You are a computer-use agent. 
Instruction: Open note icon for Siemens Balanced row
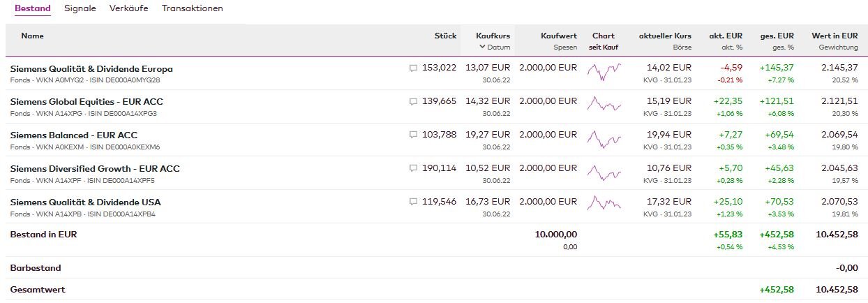pos(413,135)
